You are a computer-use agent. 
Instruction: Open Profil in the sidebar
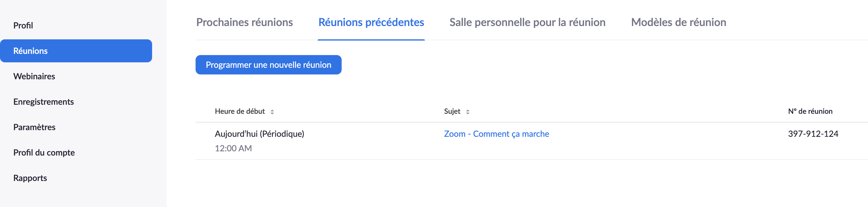tap(23, 25)
